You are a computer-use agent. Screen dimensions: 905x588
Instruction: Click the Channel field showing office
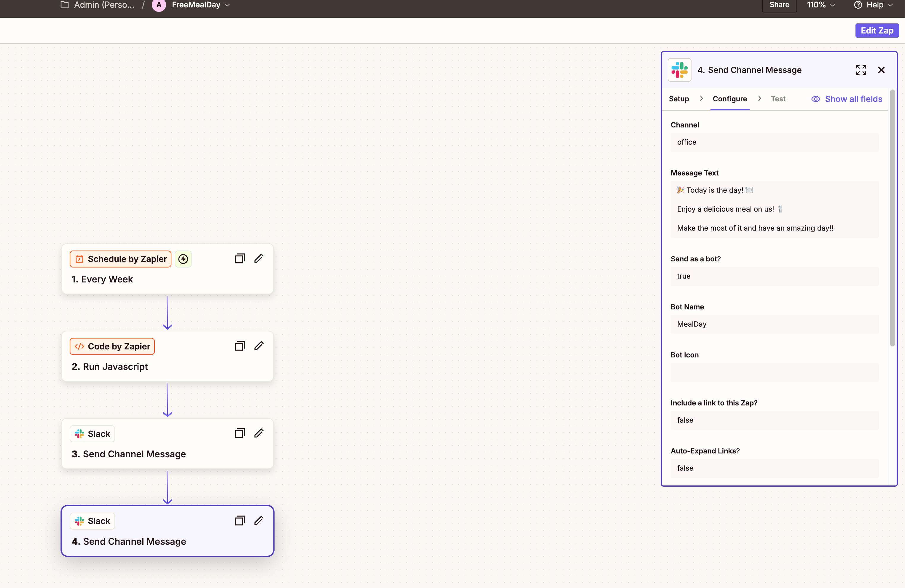pyautogui.click(x=775, y=142)
